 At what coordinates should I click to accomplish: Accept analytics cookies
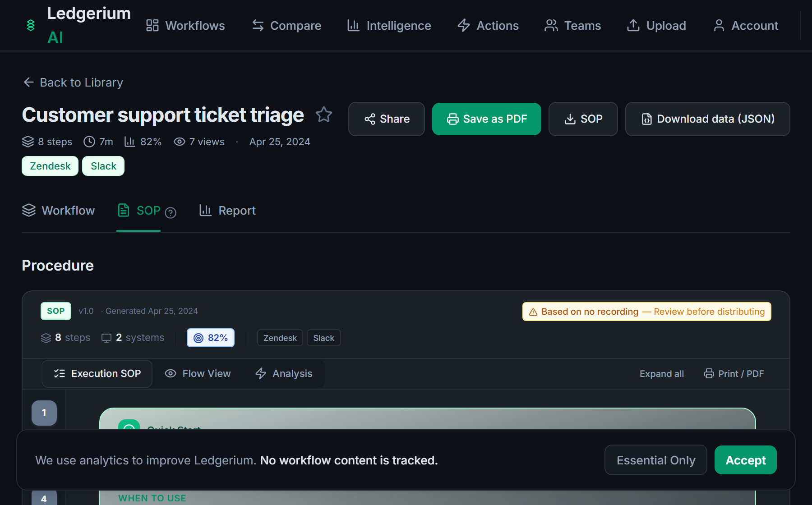click(746, 460)
